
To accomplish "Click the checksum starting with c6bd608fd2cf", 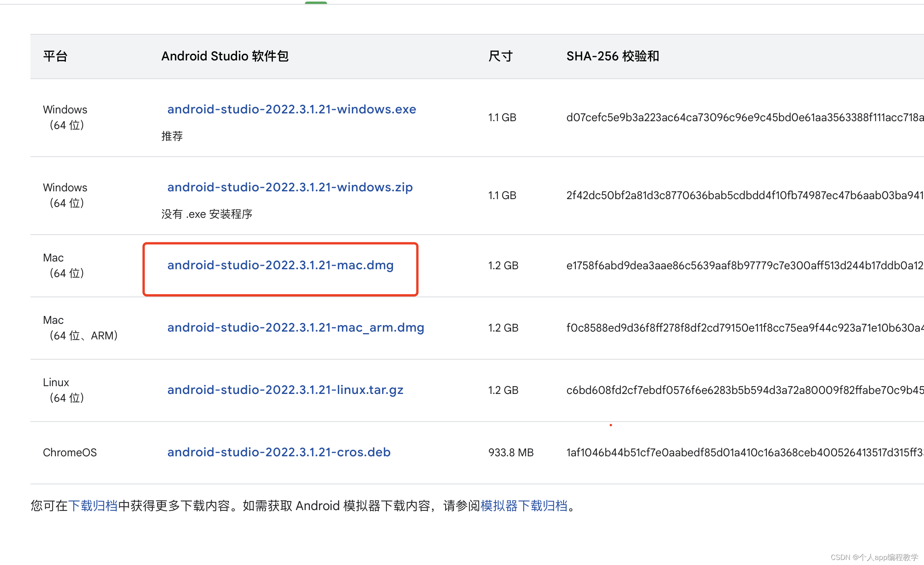I will [x=745, y=390].
